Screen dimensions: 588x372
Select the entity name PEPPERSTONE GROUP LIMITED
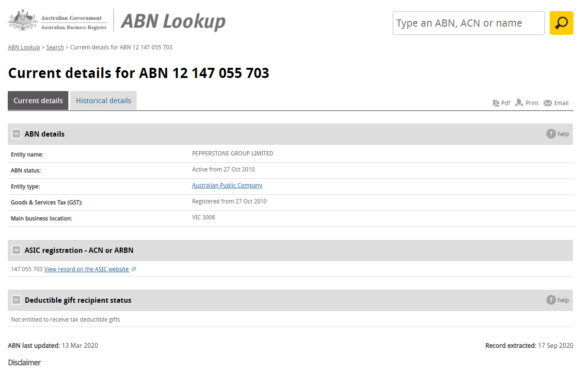(x=233, y=154)
